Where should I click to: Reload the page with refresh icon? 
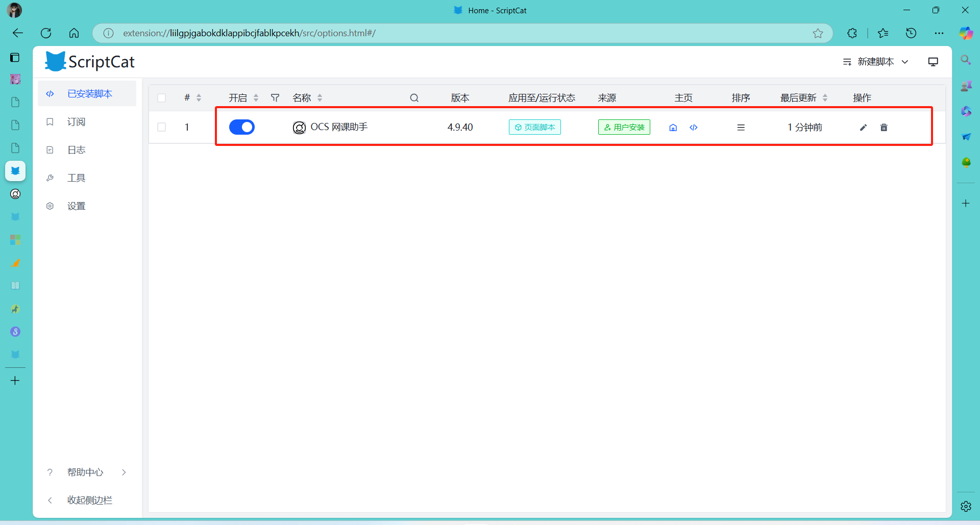[46, 33]
